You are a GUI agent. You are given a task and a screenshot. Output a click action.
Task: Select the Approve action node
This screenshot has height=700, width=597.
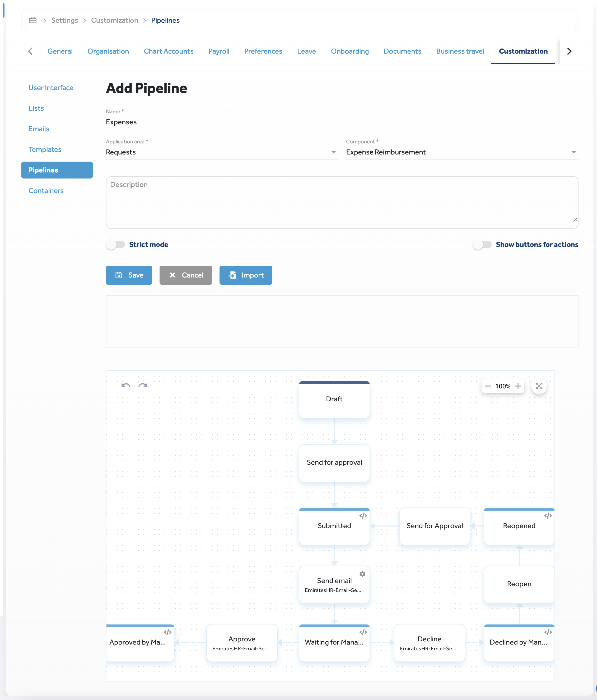tap(242, 643)
